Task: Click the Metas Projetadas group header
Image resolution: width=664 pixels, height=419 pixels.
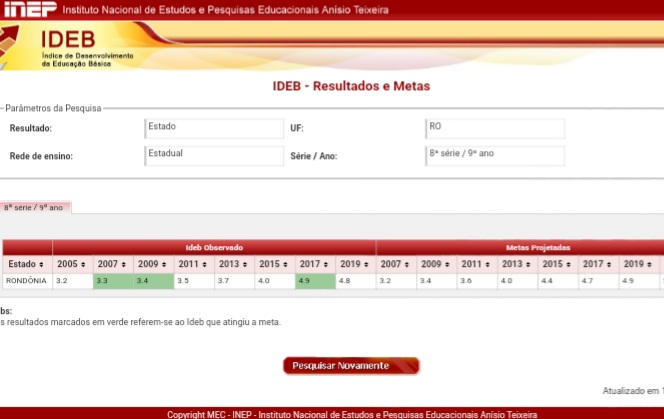Action: point(539,247)
